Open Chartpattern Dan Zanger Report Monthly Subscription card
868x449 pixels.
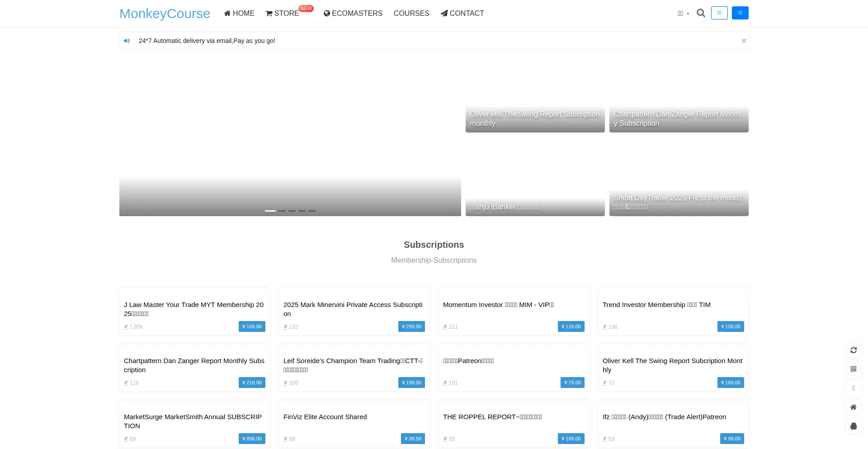pyautogui.click(x=194, y=365)
